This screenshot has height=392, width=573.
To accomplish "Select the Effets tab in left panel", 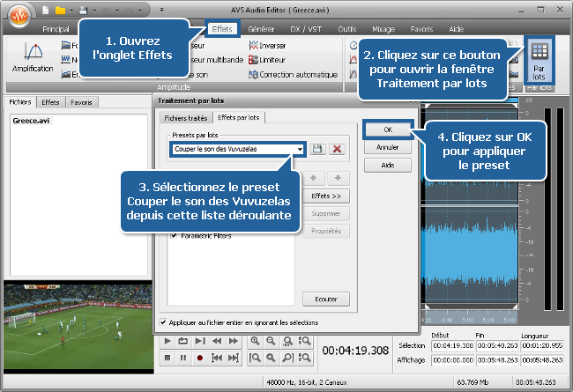I will pos(50,102).
